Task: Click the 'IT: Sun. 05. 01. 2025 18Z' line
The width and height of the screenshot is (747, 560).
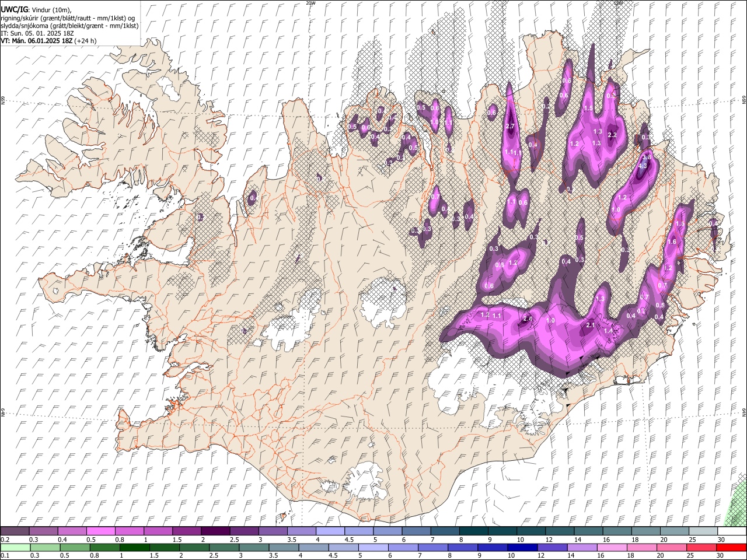Action: pyautogui.click(x=37, y=33)
